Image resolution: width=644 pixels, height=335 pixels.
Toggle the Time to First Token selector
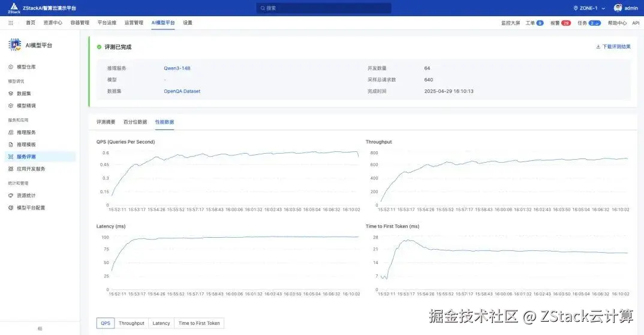[x=199, y=323]
